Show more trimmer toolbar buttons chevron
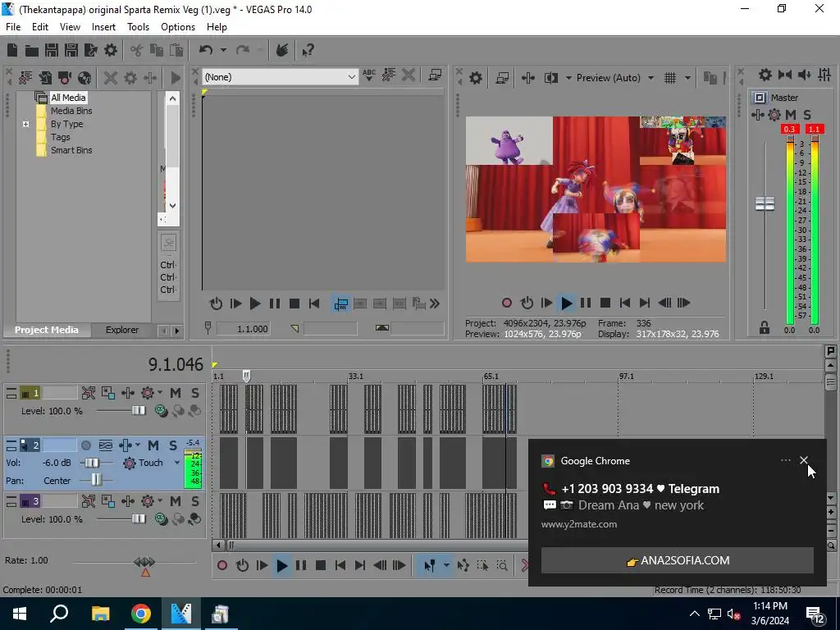The width and height of the screenshot is (840, 630). tap(435, 304)
